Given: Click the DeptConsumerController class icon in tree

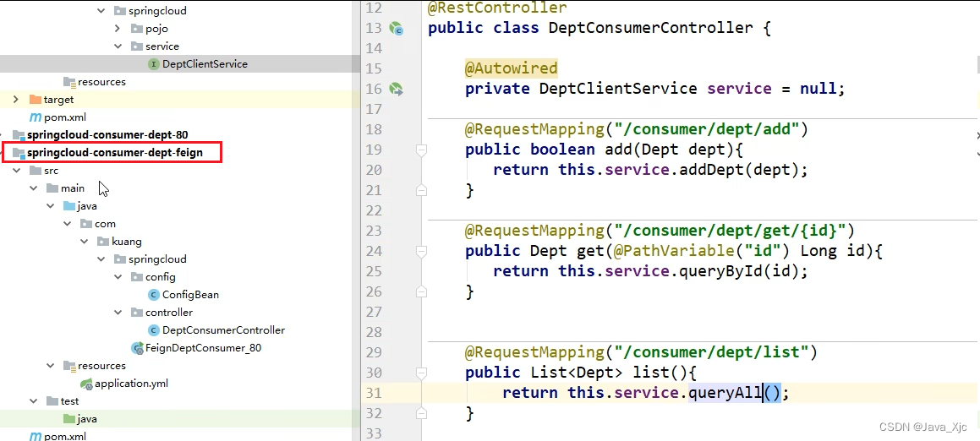Looking at the screenshot, I should pos(153,329).
